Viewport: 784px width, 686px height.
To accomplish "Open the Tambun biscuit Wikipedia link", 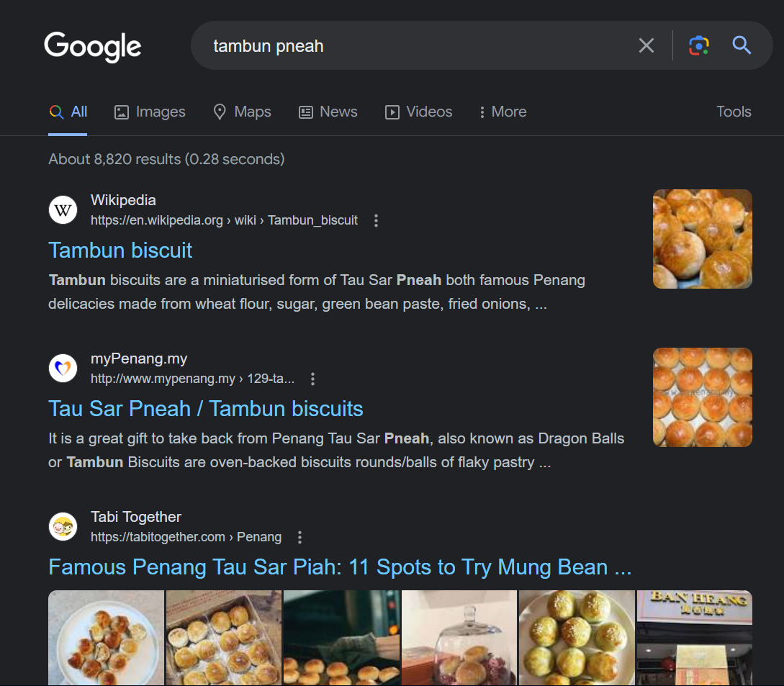I will point(120,251).
